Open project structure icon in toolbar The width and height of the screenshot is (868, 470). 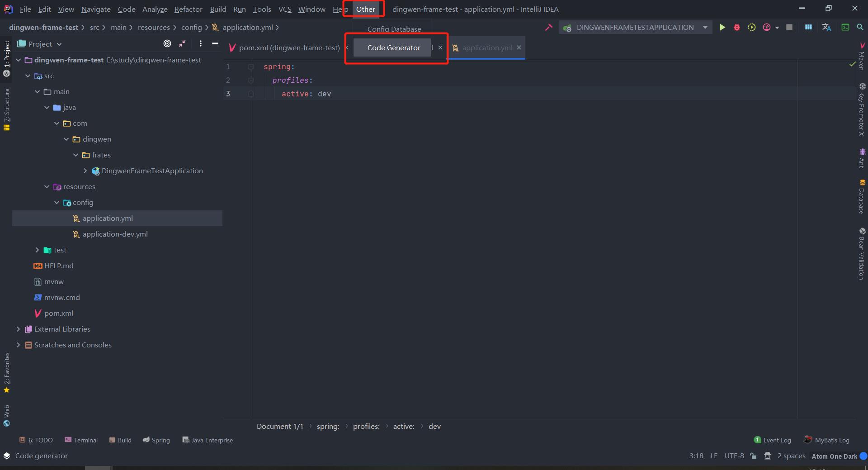click(x=808, y=28)
